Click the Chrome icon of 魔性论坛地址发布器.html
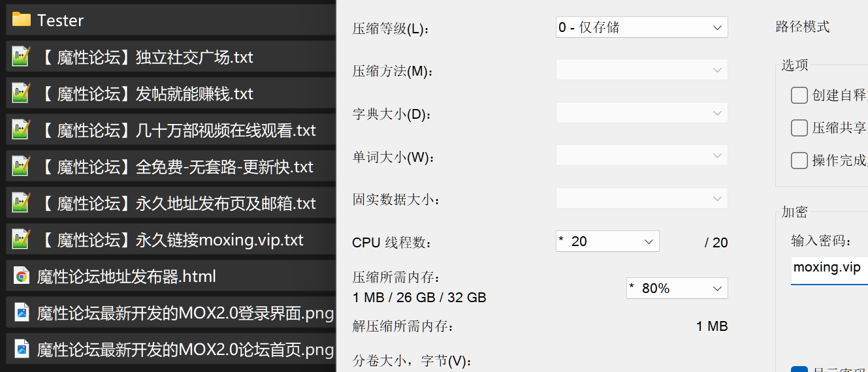 point(22,276)
